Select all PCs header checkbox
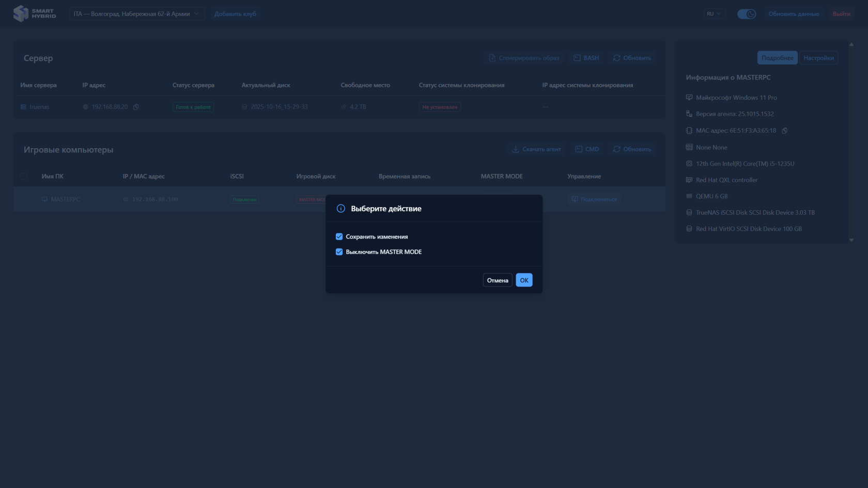The width and height of the screenshot is (868, 488). click(24, 176)
